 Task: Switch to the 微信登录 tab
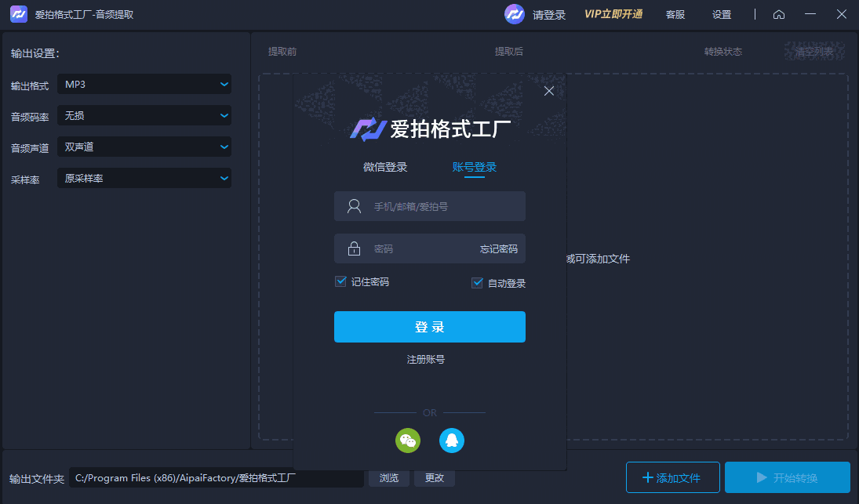pos(384,167)
